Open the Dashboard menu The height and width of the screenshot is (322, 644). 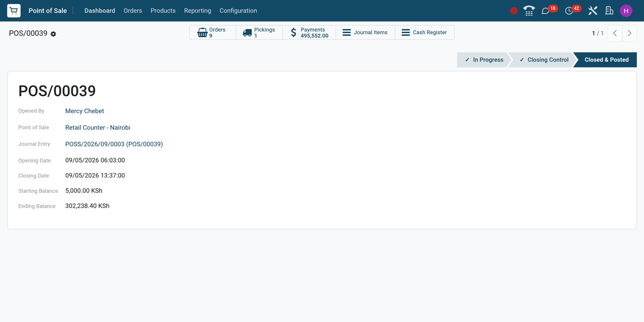click(x=100, y=11)
